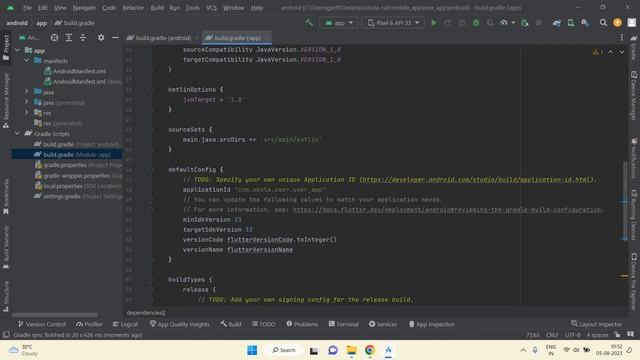Open the Problems tool window

302,324
